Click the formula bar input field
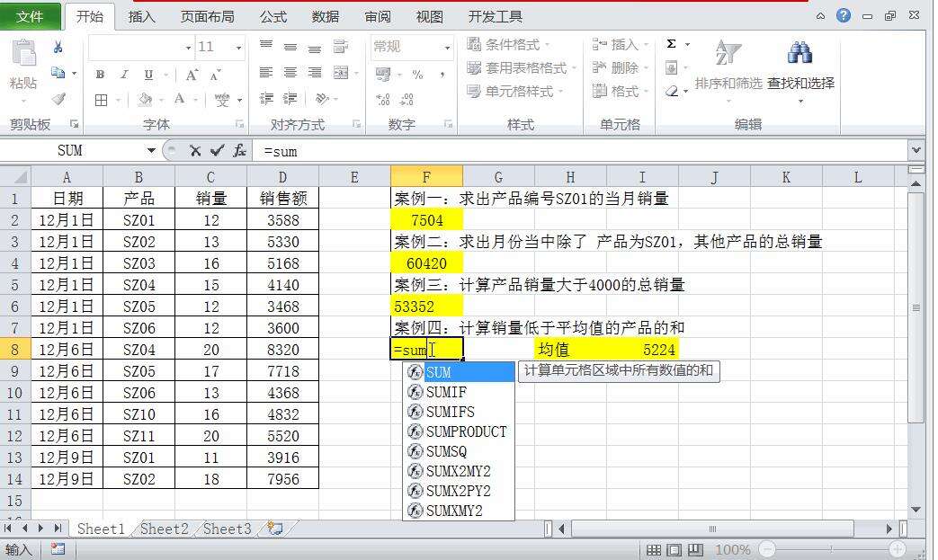The image size is (938, 560). coord(580,151)
